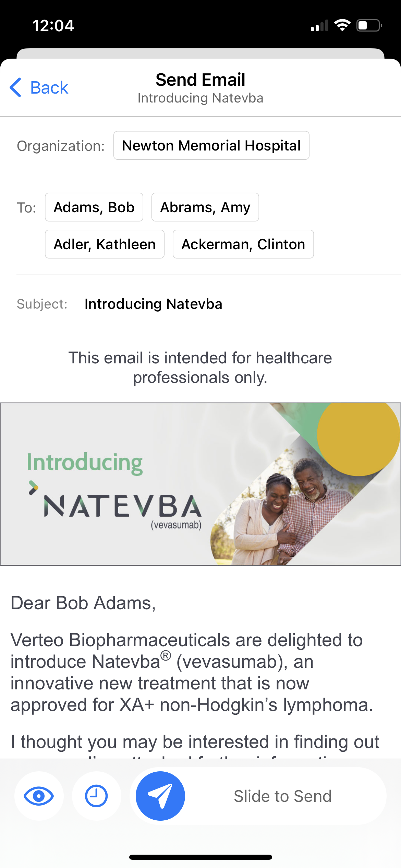
Task: Select the Abrams, Amy recipient chip
Action: pyautogui.click(x=205, y=207)
